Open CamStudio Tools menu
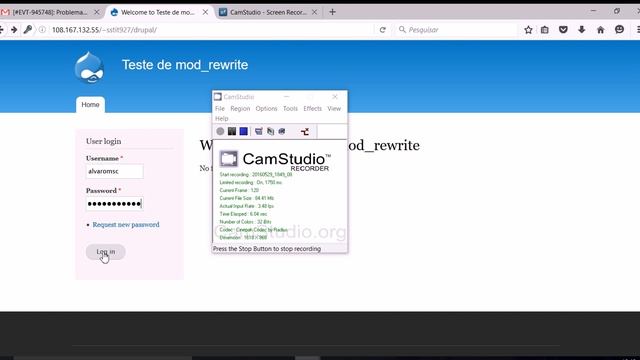640x360 pixels. click(290, 109)
